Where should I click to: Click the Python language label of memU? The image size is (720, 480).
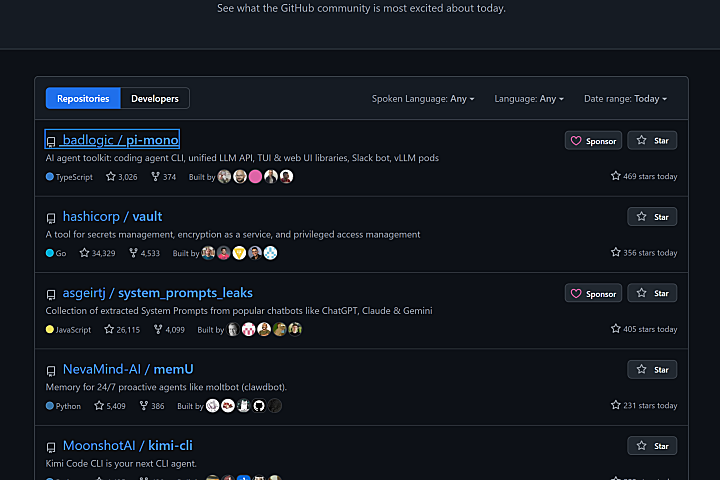click(x=63, y=406)
